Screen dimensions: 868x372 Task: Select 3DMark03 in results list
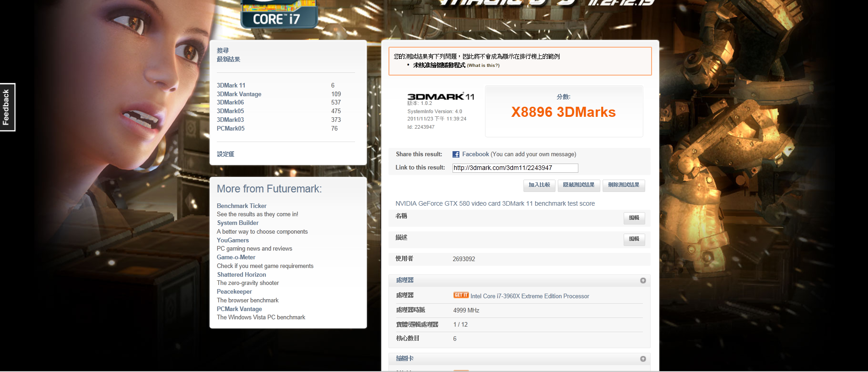click(x=230, y=120)
